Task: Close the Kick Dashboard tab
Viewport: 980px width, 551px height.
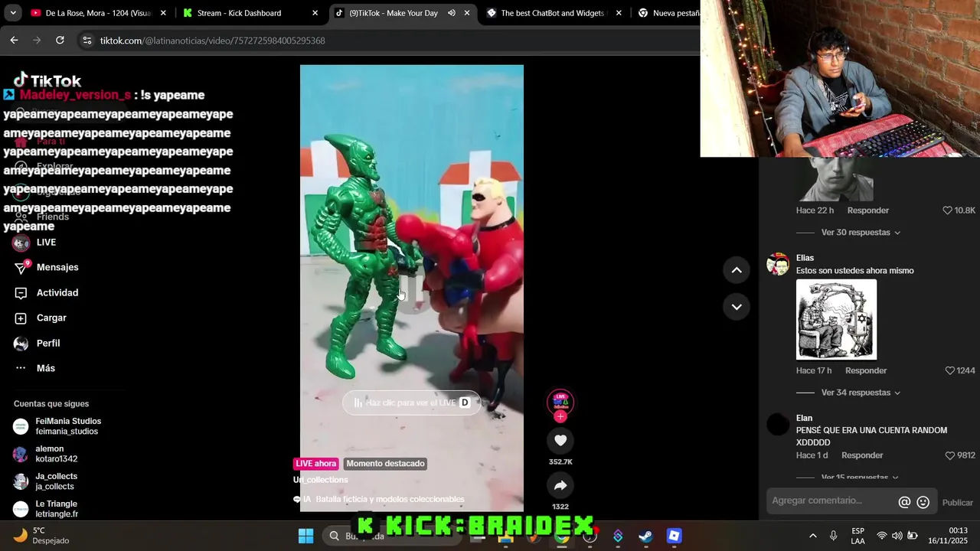Action: click(x=315, y=13)
